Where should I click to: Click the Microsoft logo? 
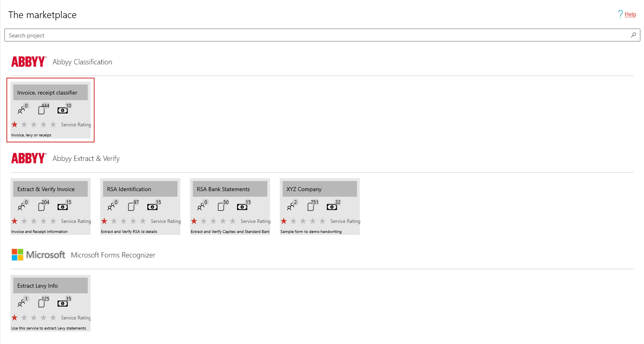tap(38, 255)
